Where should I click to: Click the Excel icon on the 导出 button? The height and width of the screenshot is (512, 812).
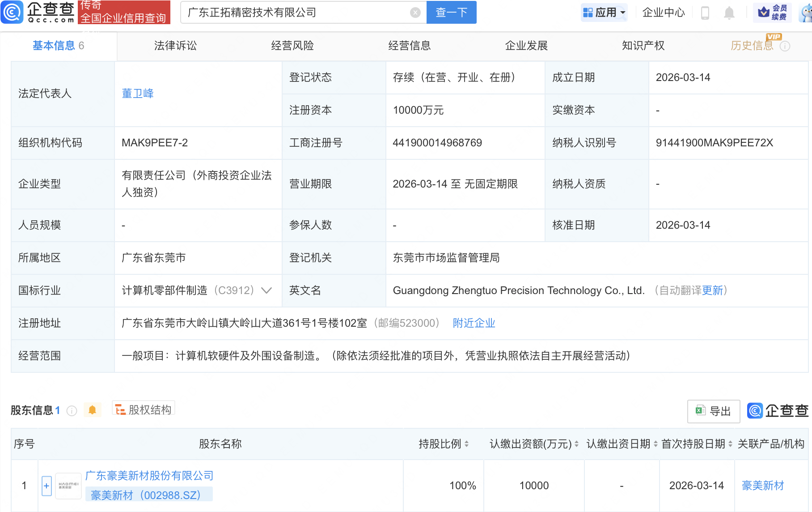coord(700,411)
